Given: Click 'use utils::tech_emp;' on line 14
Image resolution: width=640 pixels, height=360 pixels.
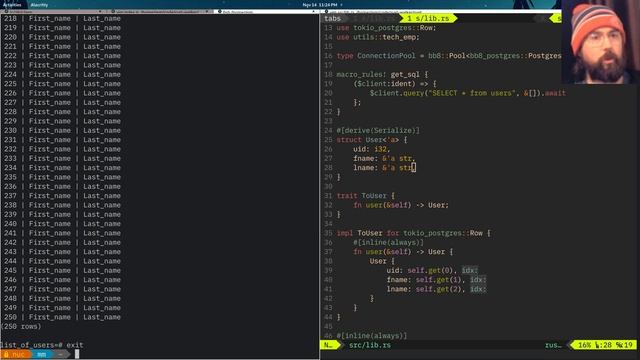Looking at the screenshot, I should [x=378, y=37].
